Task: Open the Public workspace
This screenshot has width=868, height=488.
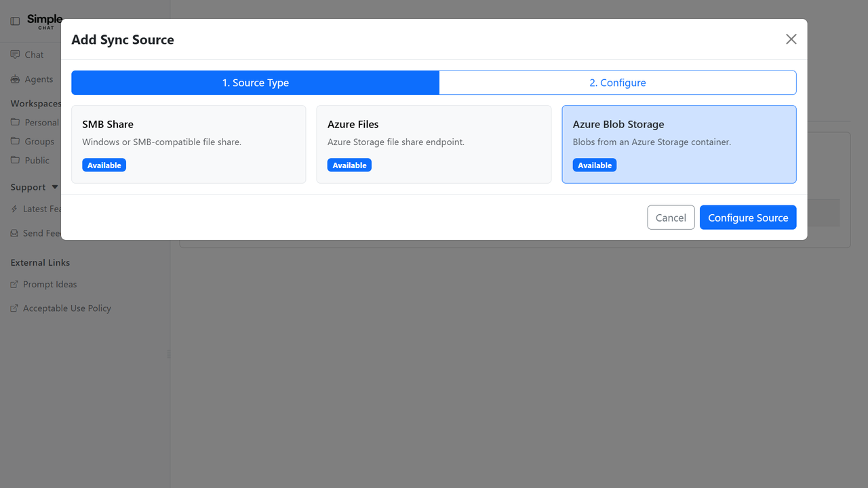Action: pos(37,161)
